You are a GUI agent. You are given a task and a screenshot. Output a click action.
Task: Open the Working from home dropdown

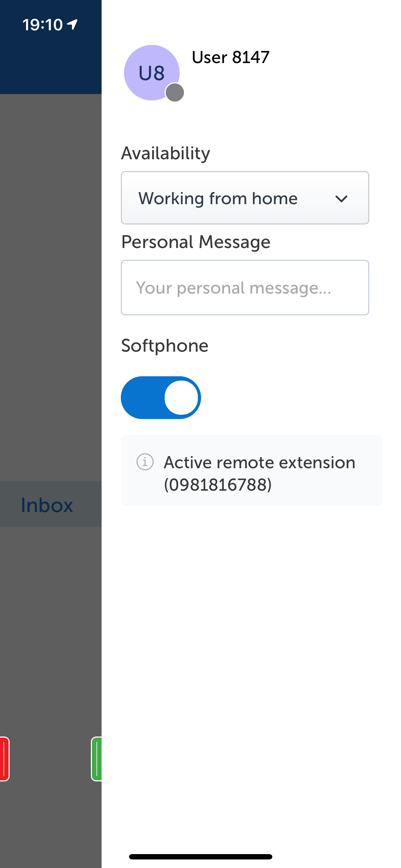tap(245, 198)
